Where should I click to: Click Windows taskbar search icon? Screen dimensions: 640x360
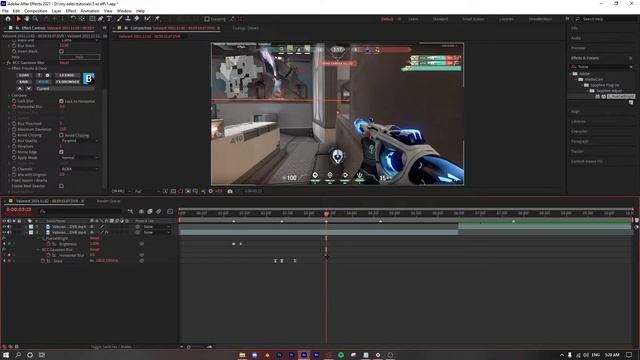coord(18,355)
